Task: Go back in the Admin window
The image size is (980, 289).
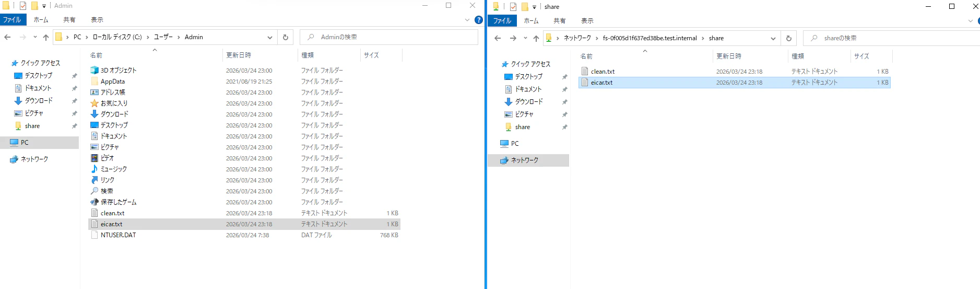Action: tap(7, 37)
